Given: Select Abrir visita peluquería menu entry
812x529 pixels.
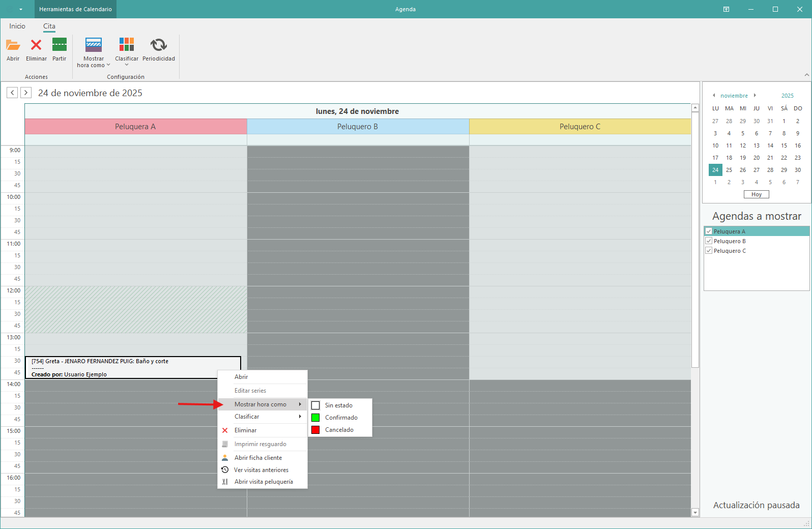Looking at the screenshot, I should pos(264,482).
